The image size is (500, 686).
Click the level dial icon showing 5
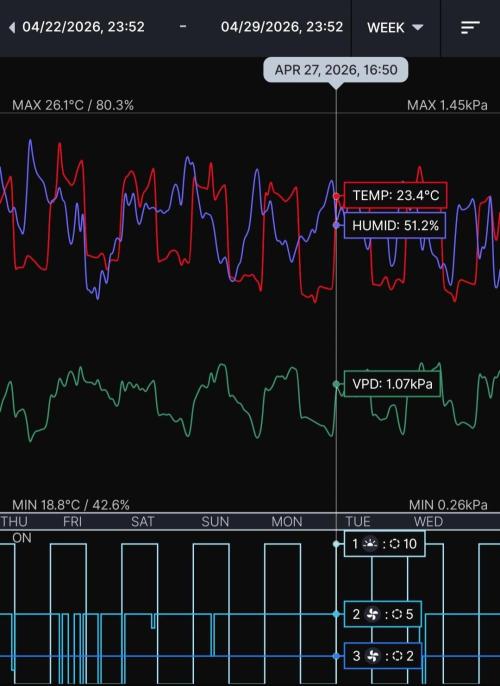click(x=396, y=614)
